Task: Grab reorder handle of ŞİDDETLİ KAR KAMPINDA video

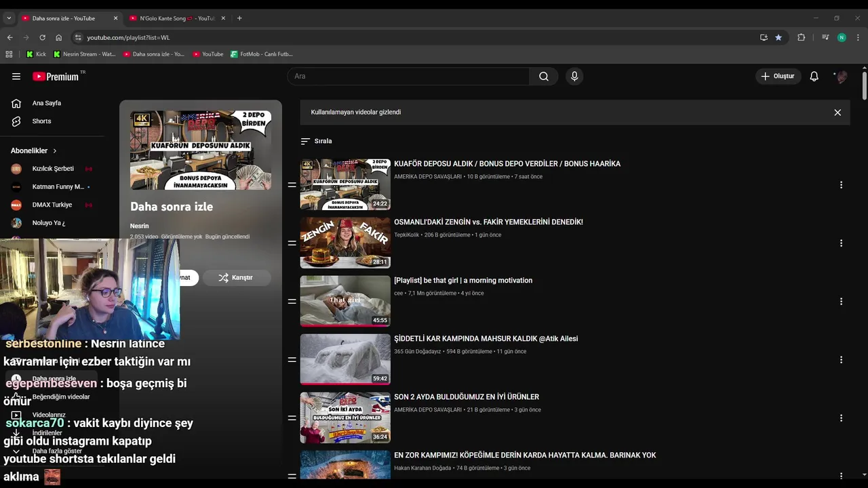Action: (292, 360)
